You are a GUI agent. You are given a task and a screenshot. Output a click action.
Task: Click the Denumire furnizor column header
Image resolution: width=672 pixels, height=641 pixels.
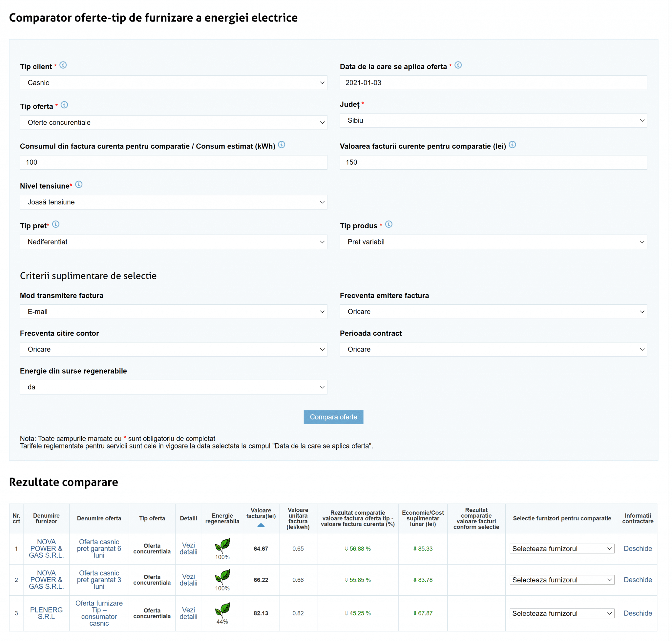coord(46,518)
